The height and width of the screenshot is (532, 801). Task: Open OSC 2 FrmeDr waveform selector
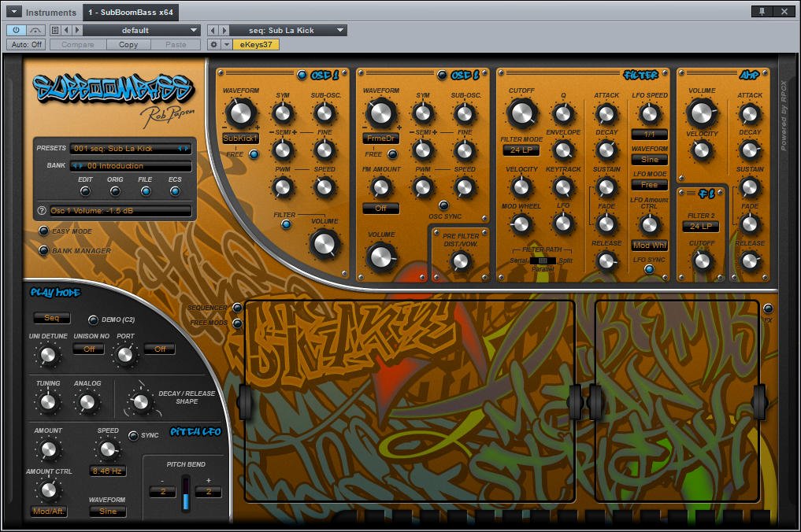pos(380,139)
